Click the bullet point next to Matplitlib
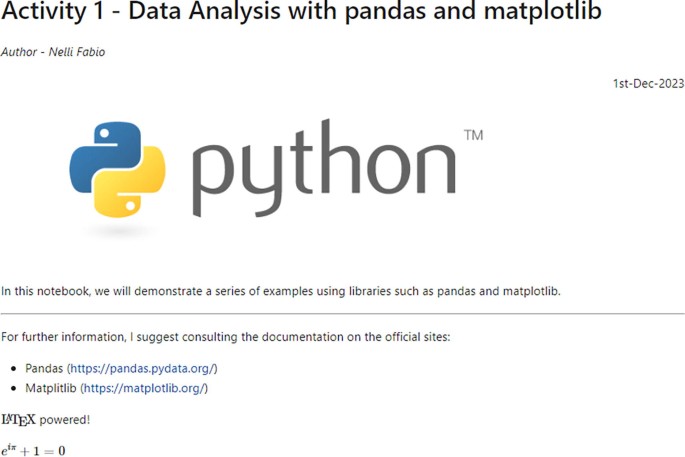685x457 pixels. (x=14, y=388)
